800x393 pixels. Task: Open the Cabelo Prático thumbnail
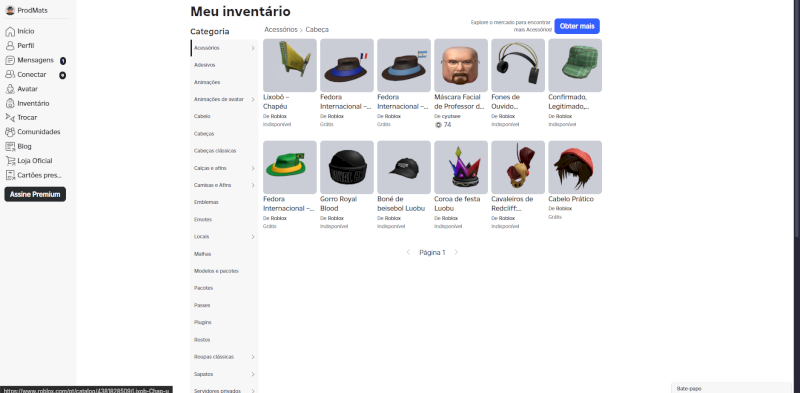click(x=575, y=167)
